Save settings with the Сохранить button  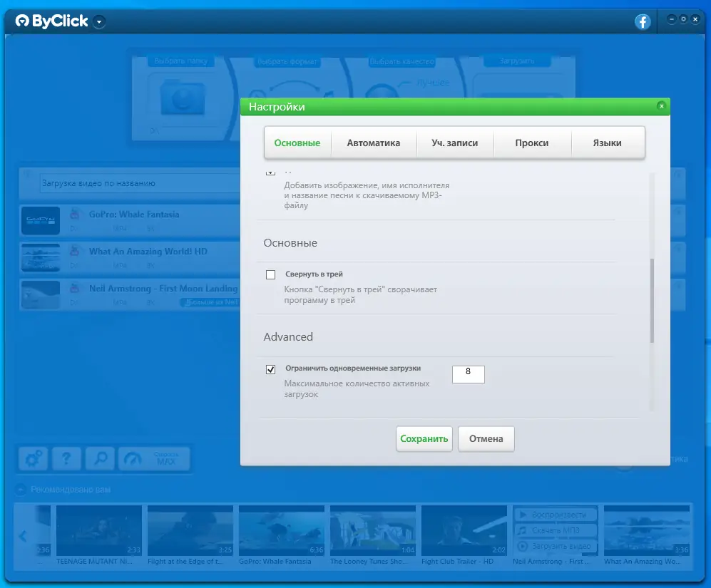click(424, 439)
